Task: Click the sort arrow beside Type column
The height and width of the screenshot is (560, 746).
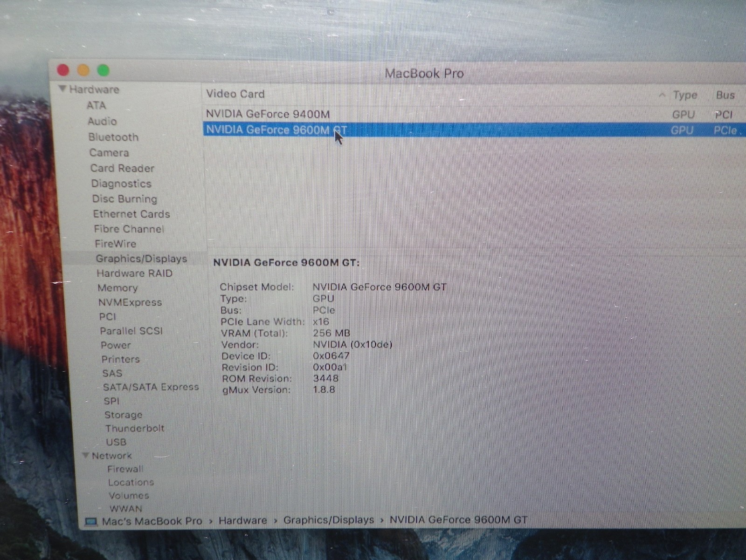Action: pyautogui.click(x=663, y=96)
